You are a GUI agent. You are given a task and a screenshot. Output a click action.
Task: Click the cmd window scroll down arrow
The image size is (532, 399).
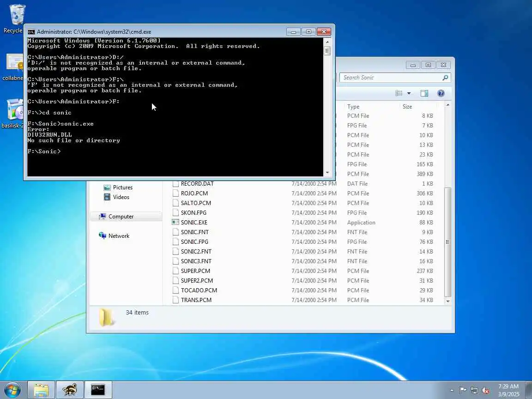[x=327, y=172]
